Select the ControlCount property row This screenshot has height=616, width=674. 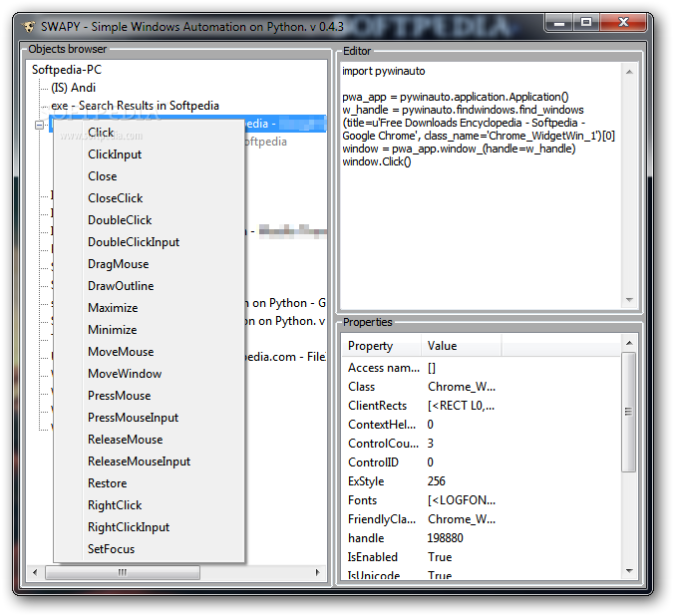click(482, 444)
